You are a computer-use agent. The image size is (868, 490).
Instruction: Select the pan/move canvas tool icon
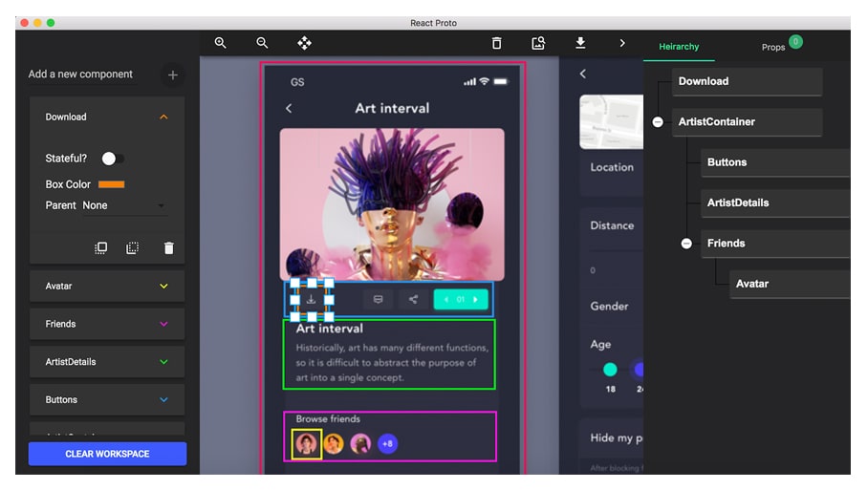pos(304,43)
